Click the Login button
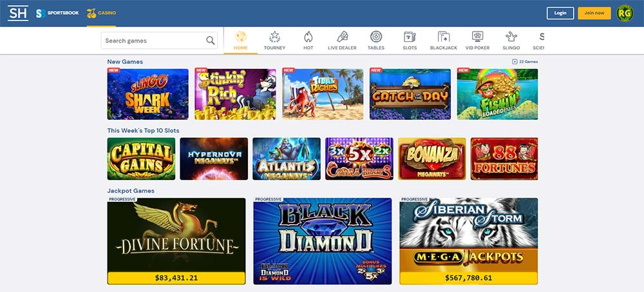This screenshot has height=292, width=644. coord(560,13)
